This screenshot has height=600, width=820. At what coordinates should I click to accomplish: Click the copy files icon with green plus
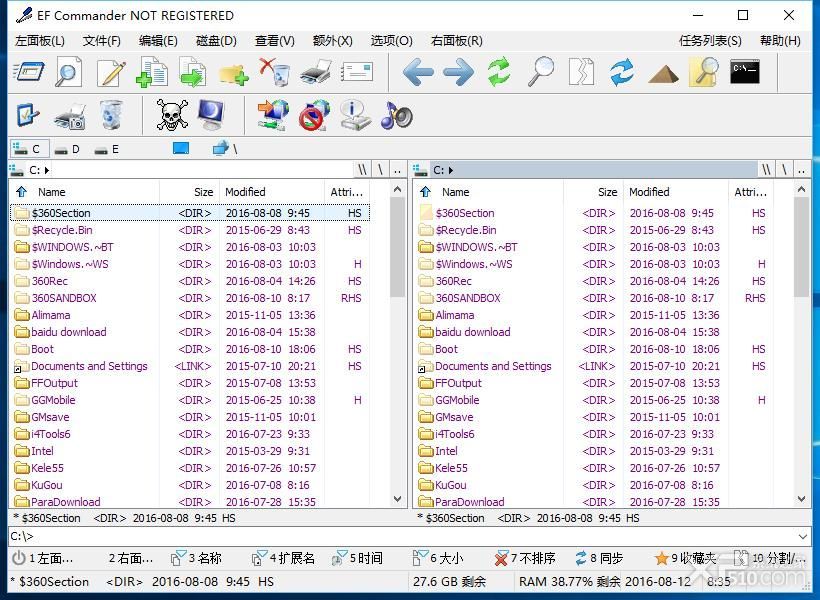[152, 72]
